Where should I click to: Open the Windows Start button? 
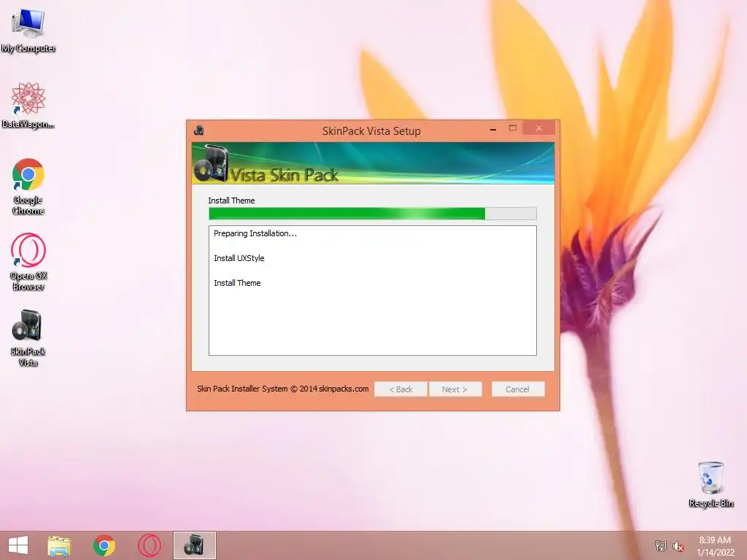[18, 545]
